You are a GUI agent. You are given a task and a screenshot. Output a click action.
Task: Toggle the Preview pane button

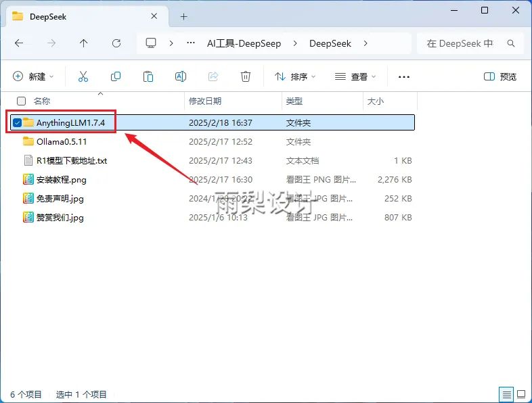click(x=500, y=76)
